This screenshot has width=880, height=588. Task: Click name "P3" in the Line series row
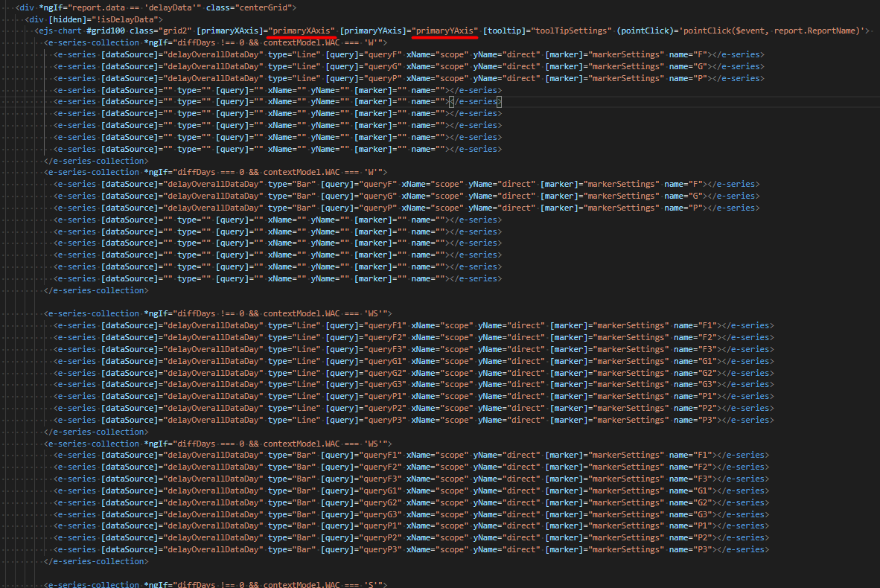707,420
